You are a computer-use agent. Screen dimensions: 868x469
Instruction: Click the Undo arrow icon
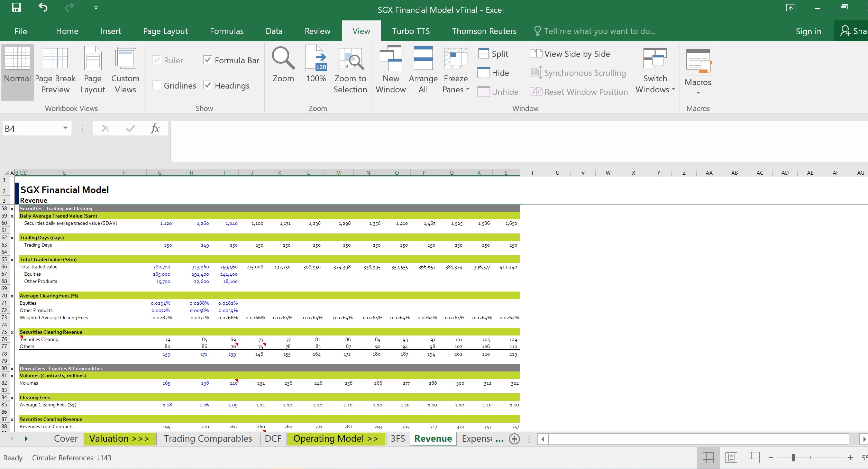(43, 7)
